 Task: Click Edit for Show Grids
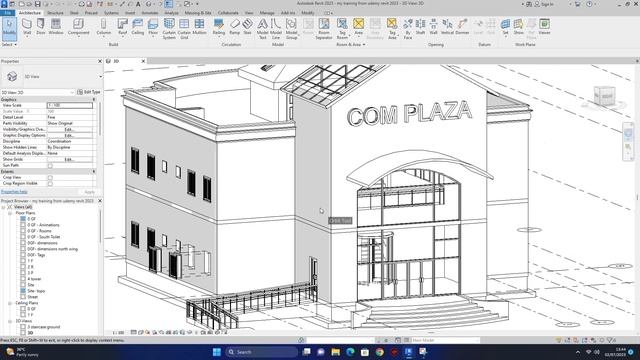[x=69, y=160]
